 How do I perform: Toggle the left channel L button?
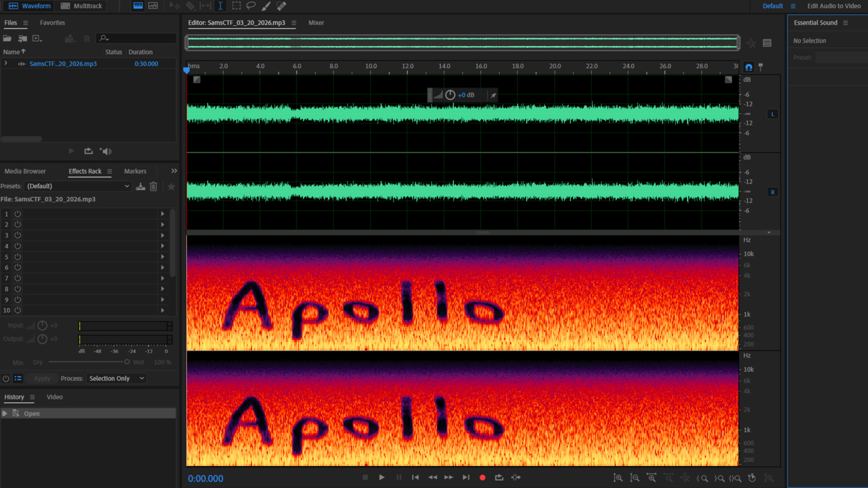point(773,114)
